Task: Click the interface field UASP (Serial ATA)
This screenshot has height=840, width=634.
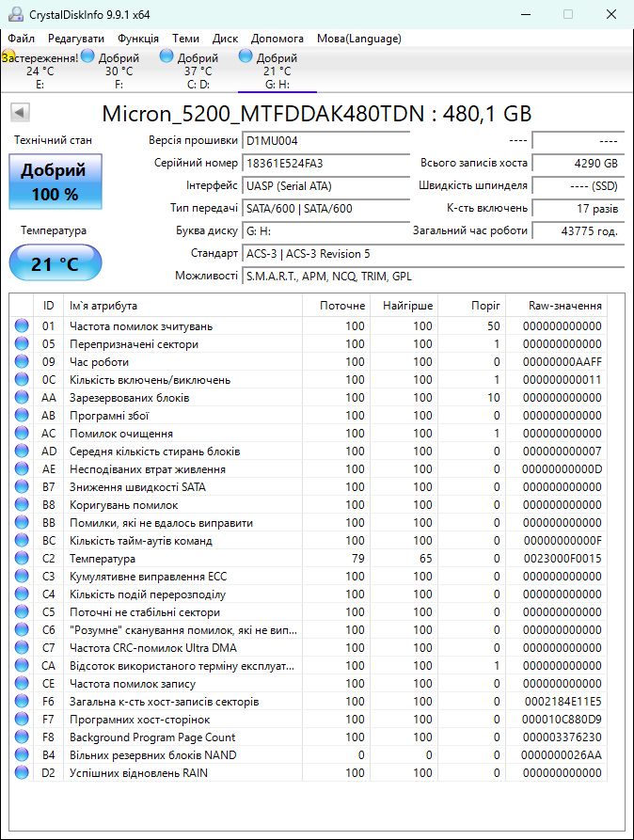Action: pyautogui.click(x=325, y=186)
